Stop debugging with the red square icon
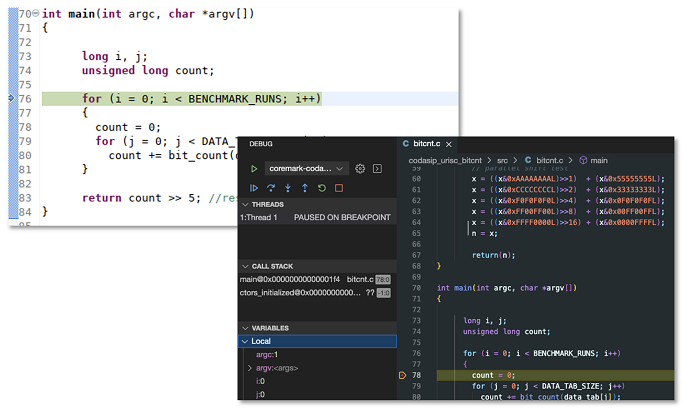Viewport: 684px width, 409px height. (x=339, y=188)
